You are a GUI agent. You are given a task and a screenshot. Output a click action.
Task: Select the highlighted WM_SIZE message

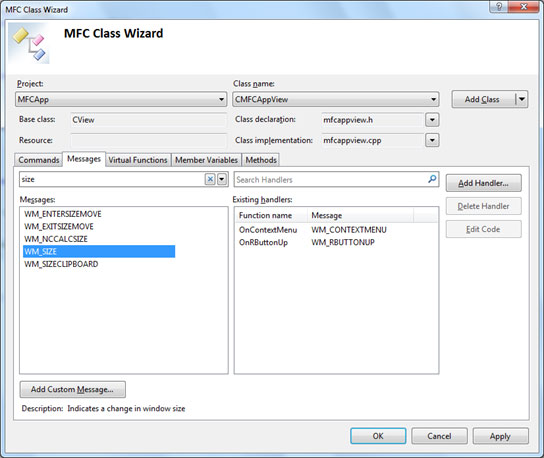coord(99,251)
